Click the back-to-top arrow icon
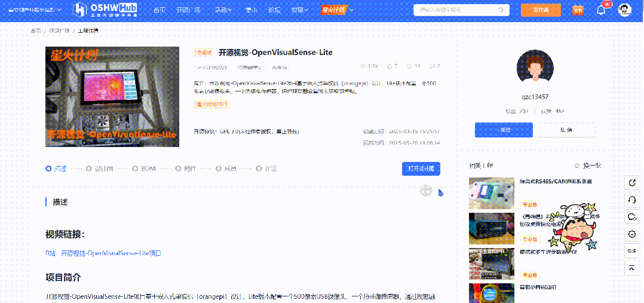 tap(631, 269)
